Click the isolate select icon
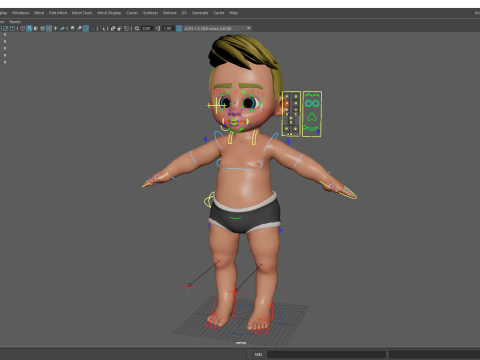 click(x=102, y=28)
